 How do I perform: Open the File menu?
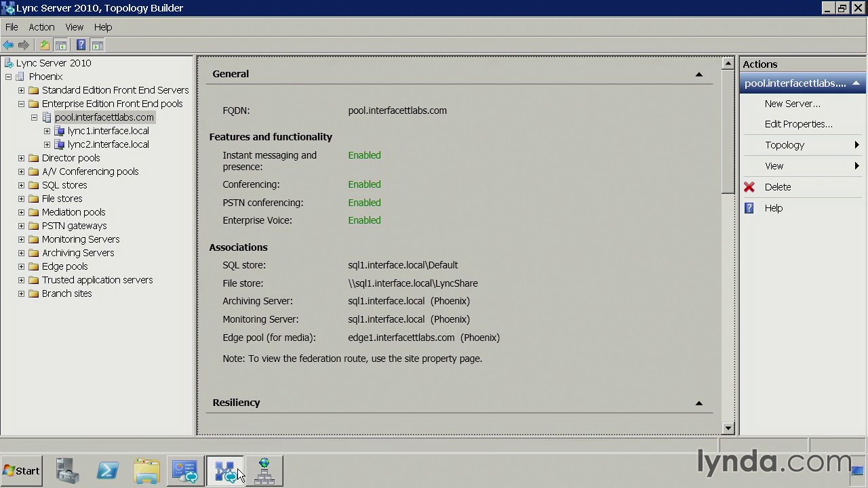pyautogui.click(x=12, y=27)
